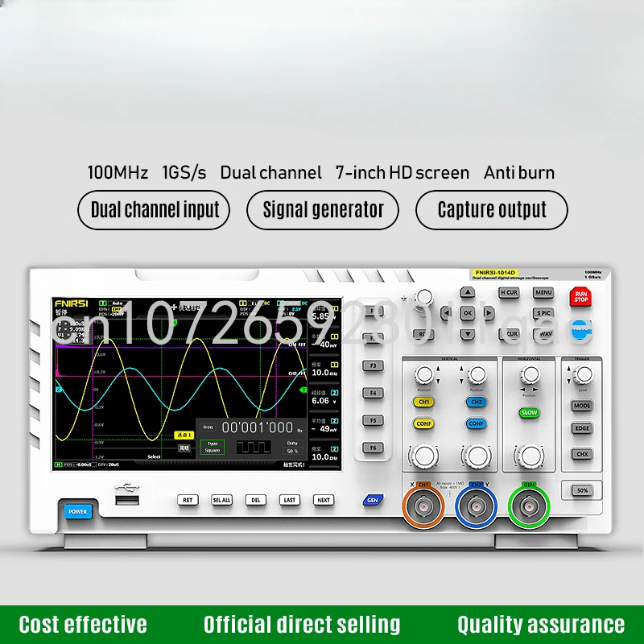
Task: Click the Anti burn text
Action: tap(519, 172)
